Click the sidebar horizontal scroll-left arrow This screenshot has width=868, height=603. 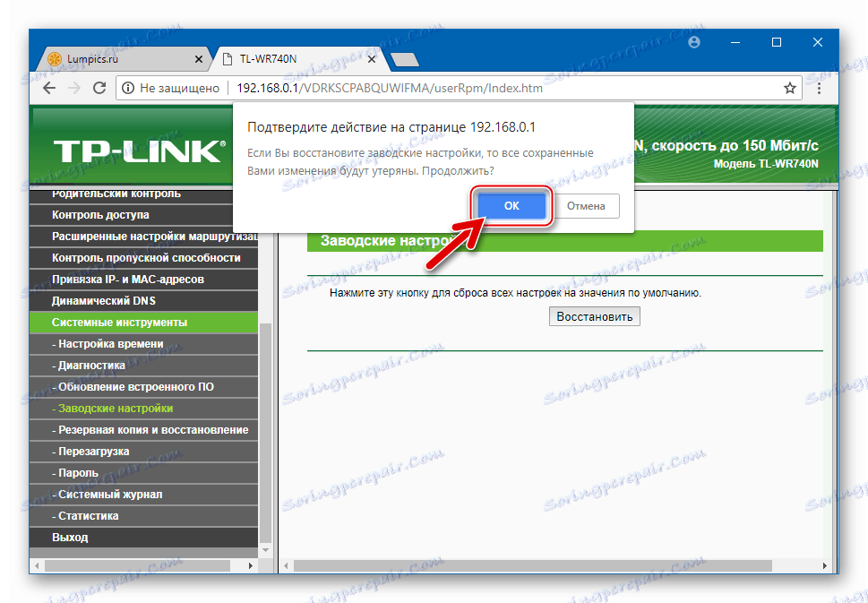37,566
